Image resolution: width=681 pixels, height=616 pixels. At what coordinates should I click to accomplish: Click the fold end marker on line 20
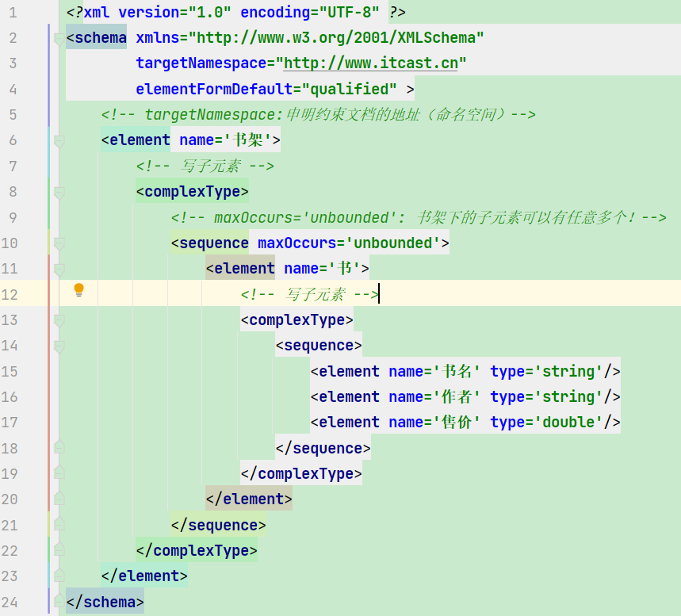pyautogui.click(x=59, y=499)
